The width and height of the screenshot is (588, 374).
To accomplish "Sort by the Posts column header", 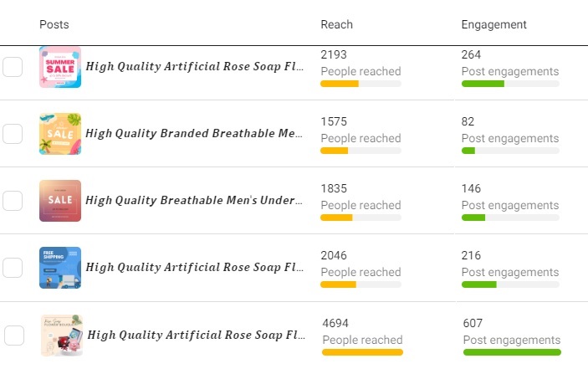I will (54, 25).
